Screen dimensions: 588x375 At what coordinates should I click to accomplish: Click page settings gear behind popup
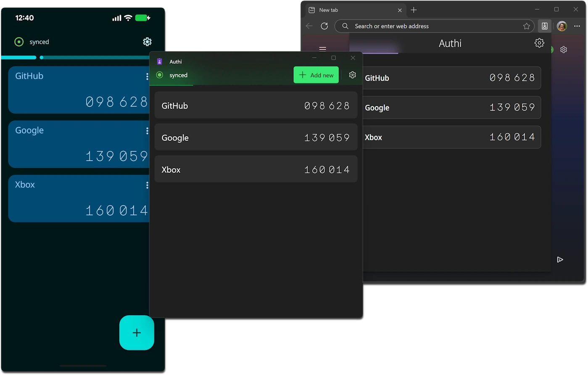tap(564, 50)
